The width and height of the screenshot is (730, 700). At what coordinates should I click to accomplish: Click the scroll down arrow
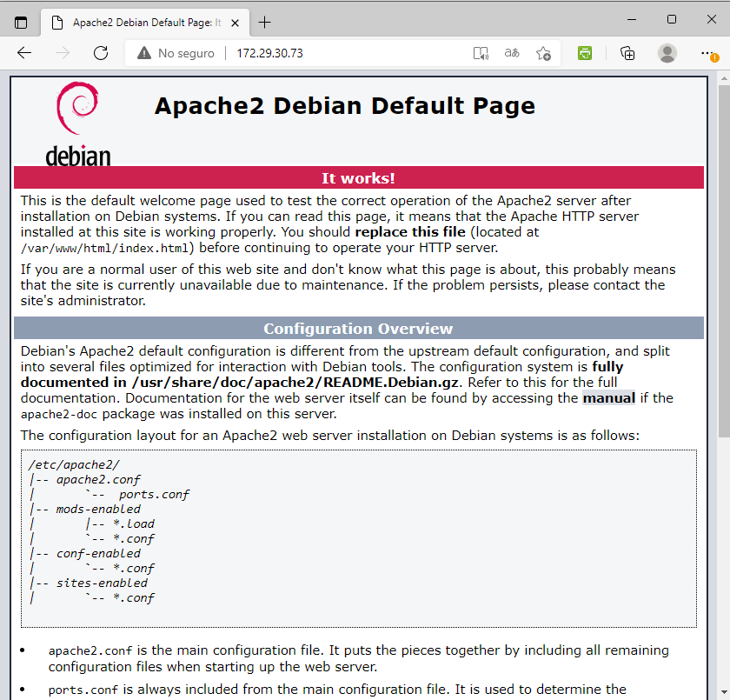click(724, 692)
